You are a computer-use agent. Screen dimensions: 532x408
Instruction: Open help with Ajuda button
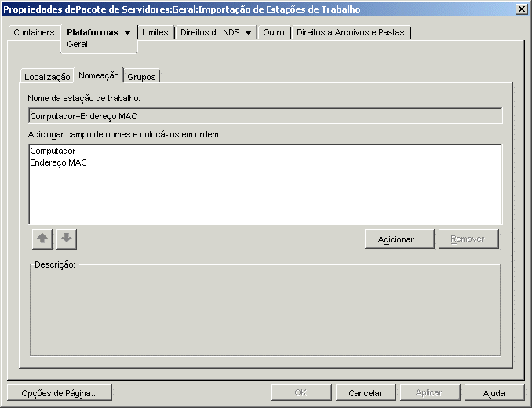pos(494,393)
